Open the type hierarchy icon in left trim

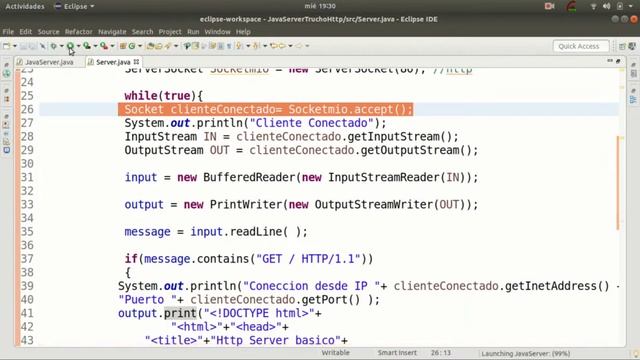point(7,99)
